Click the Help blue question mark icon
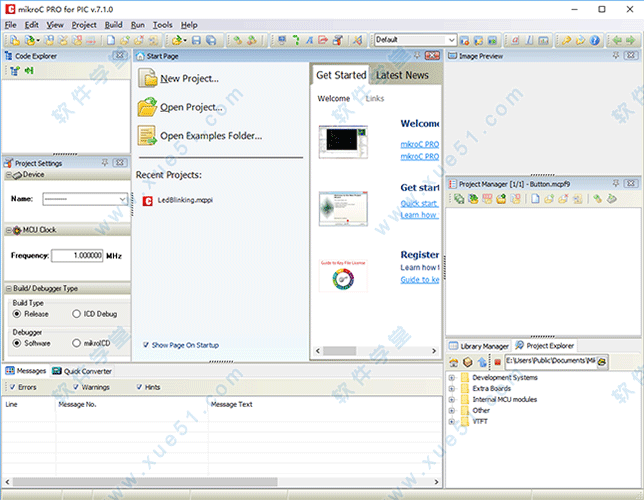Image resolution: width=644 pixels, height=500 pixels. [x=595, y=40]
